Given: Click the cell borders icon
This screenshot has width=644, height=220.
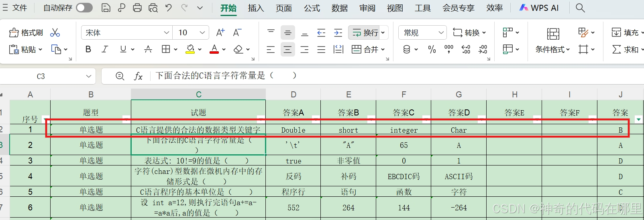Looking at the screenshot, I should tap(166, 49).
